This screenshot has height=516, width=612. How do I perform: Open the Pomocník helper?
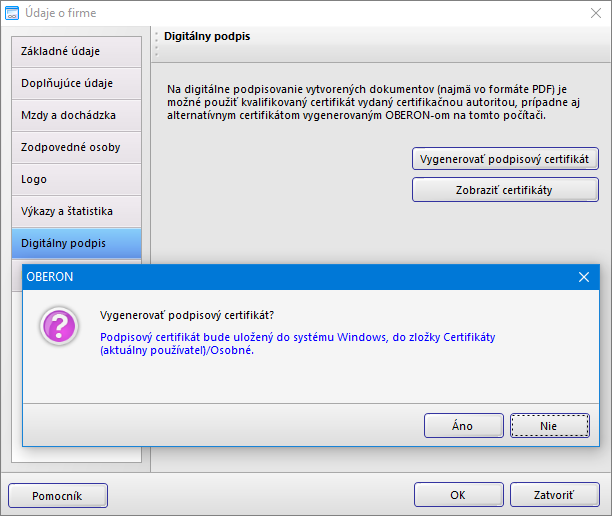[58, 496]
